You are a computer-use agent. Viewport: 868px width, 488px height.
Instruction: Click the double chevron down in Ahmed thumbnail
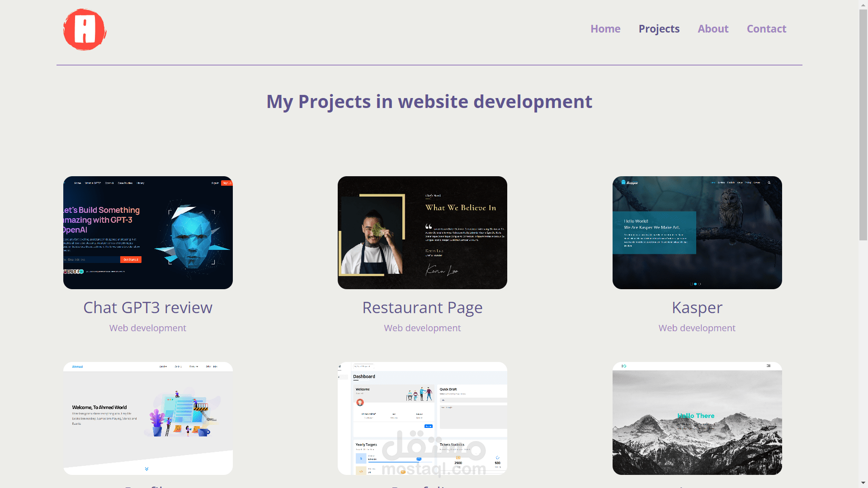pos(146,469)
